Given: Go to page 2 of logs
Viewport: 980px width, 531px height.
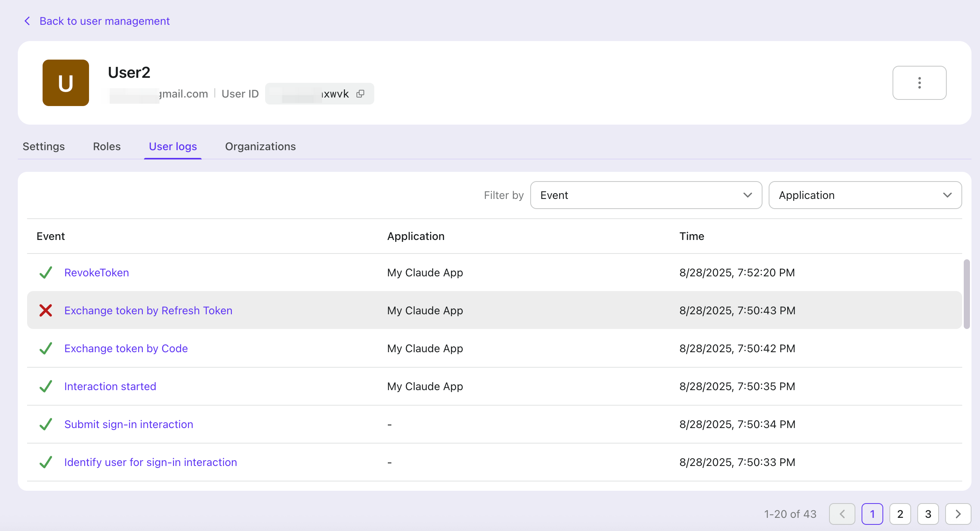Looking at the screenshot, I should pyautogui.click(x=900, y=514).
